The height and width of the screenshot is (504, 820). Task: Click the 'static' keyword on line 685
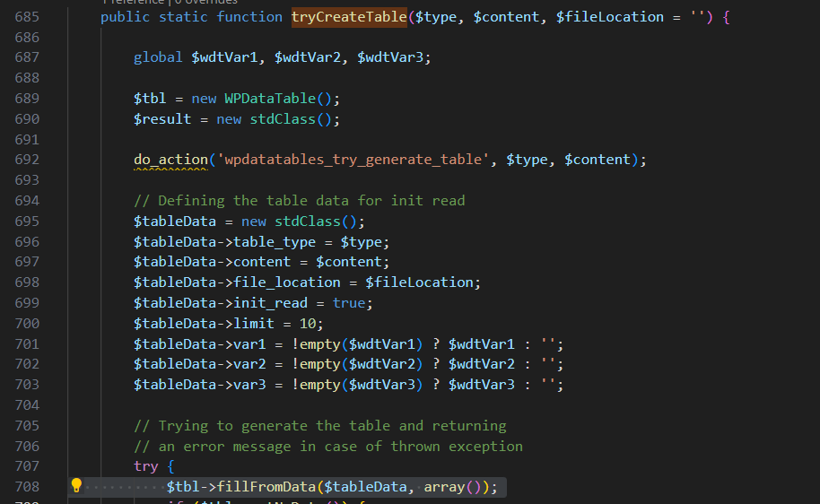coord(183,17)
